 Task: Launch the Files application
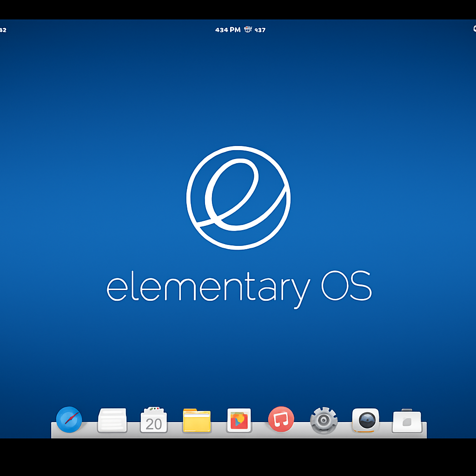click(x=196, y=420)
